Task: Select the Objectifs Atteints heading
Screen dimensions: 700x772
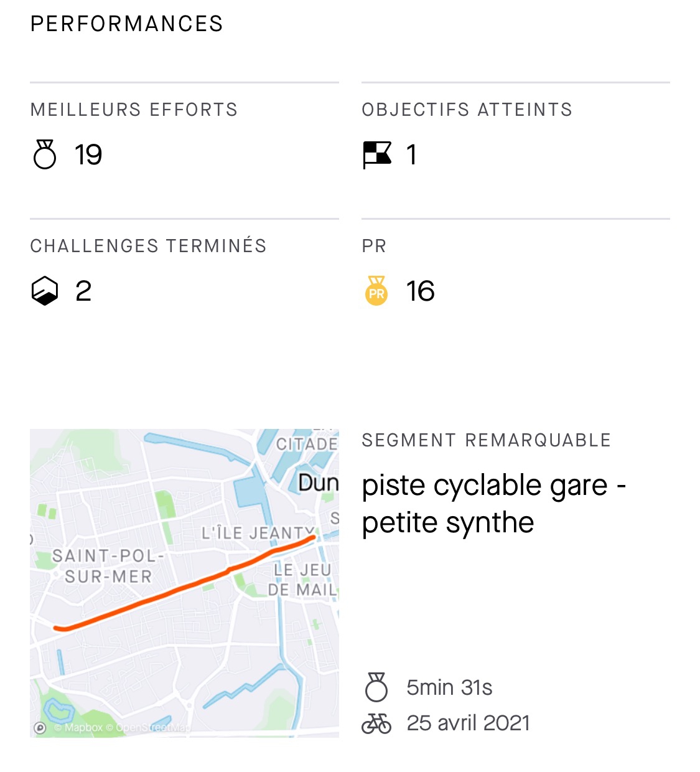Action: (467, 110)
